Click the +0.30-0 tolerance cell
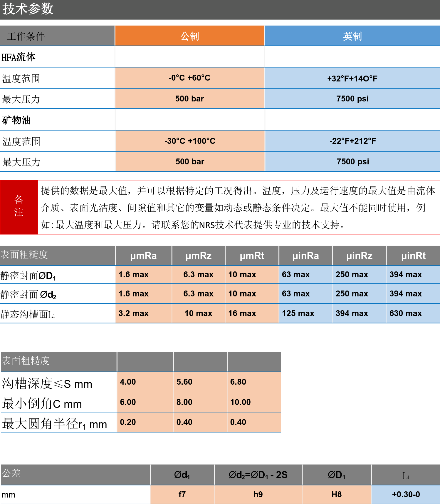The image size is (440, 504). coord(406,495)
